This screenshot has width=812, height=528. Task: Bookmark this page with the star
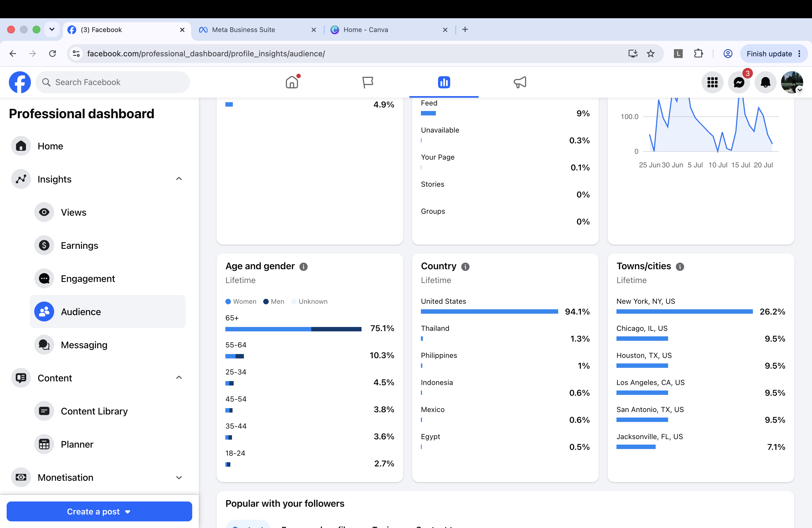coord(651,54)
